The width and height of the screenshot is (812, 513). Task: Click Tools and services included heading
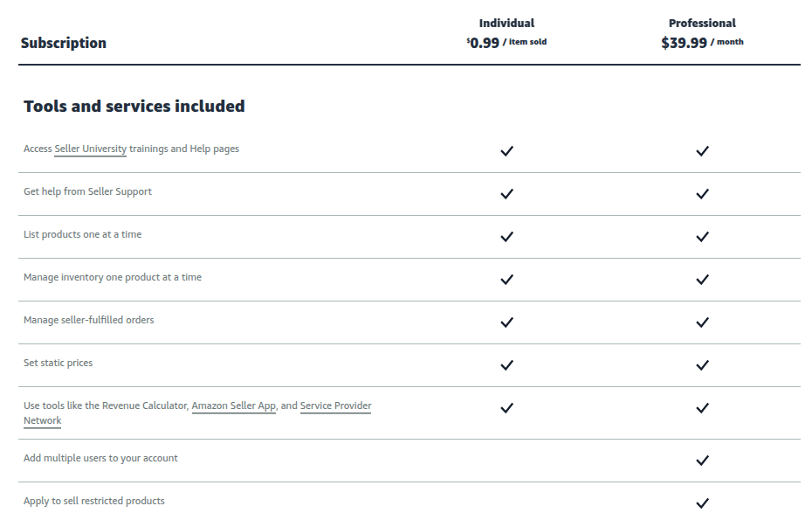click(134, 107)
